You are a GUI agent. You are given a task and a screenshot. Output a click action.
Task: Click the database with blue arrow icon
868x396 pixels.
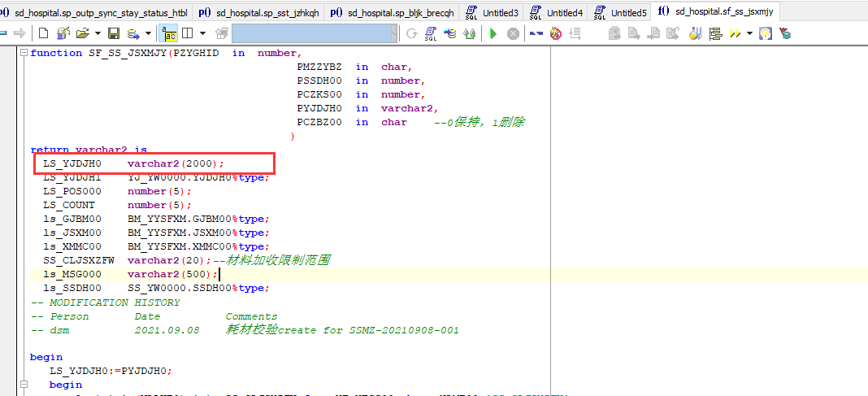450,34
